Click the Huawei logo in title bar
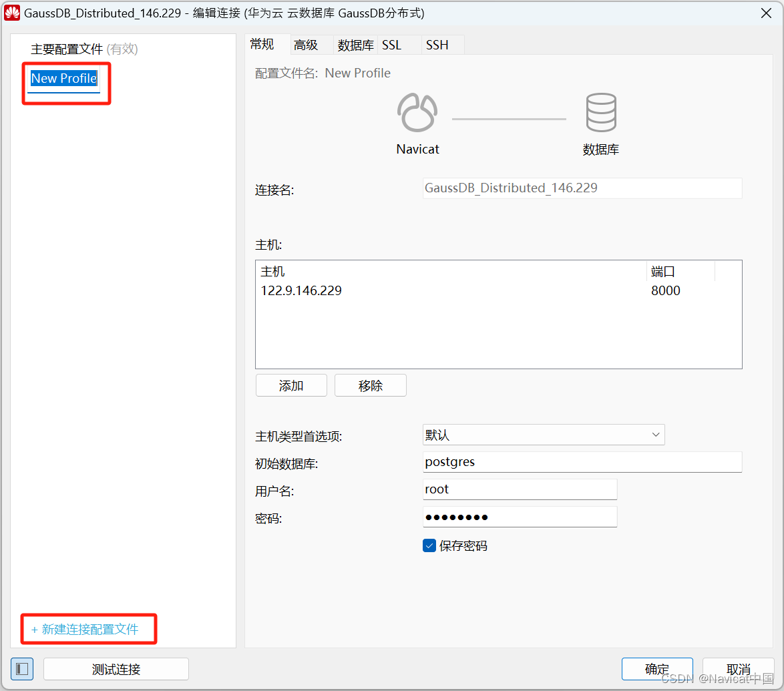Image resolution: width=784 pixels, height=691 pixels. tap(12, 13)
